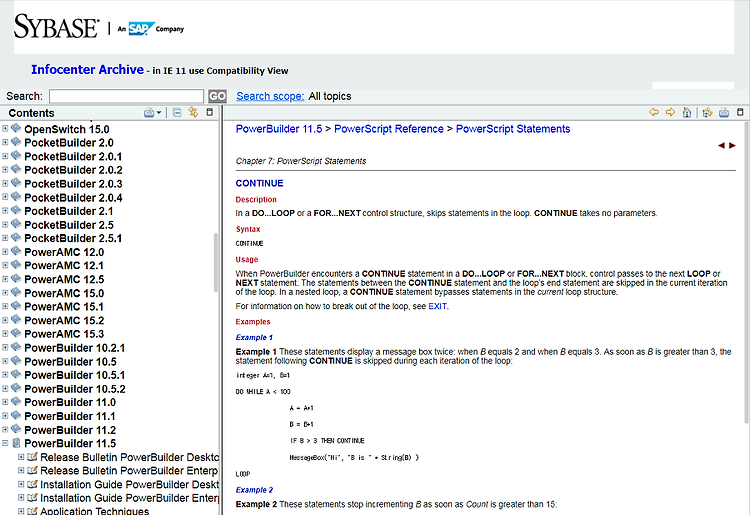Expand Installation Guide PowerBuilder Desktop node
This screenshot has width=750, height=515.
(x=21, y=484)
